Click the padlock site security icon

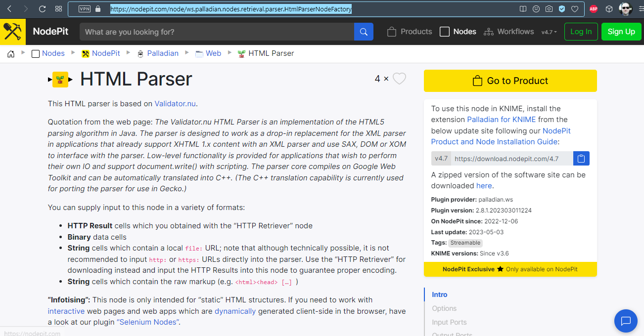(97, 9)
